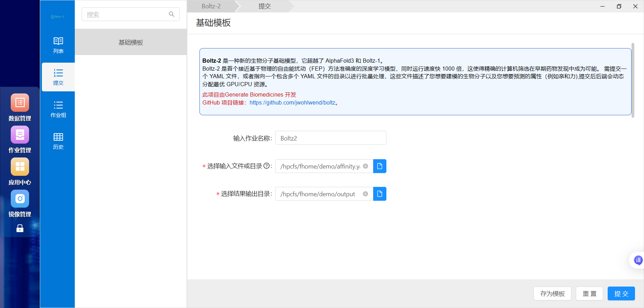Select the 基础模板 template in the list
The image size is (644, 308).
[x=131, y=42]
